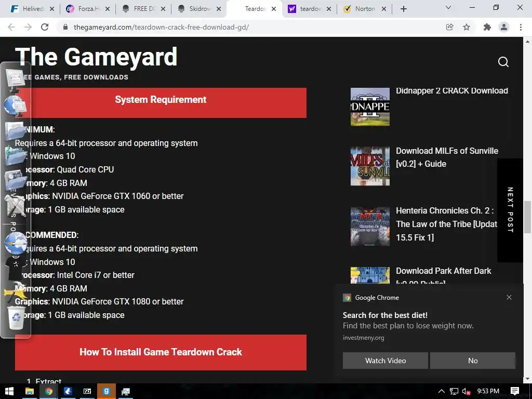Dismiss the Google Chrome notification
The image size is (532, 399).
[509, 297]
